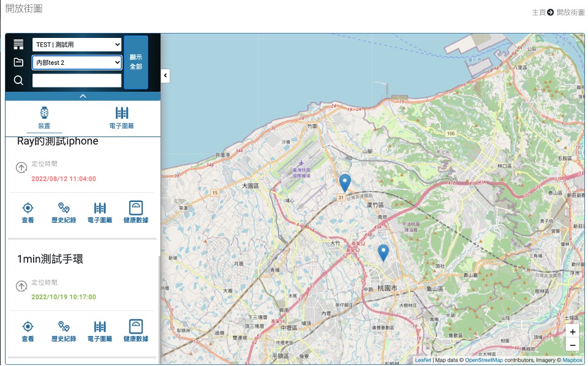The height and width of the screenshot is (366, 588).
Task: Click the airport icon on the map
Action: [301, 163]
